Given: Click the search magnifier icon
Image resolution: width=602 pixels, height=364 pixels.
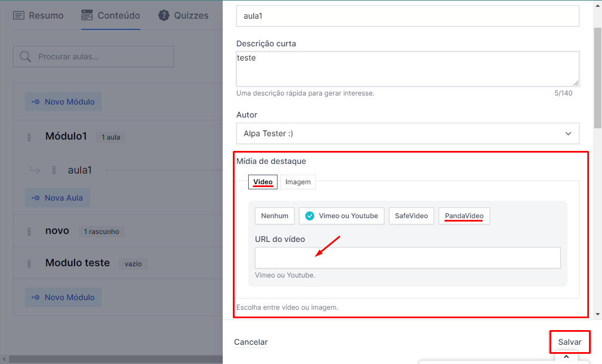Looking at the screenshot, I should coord(25,57).
